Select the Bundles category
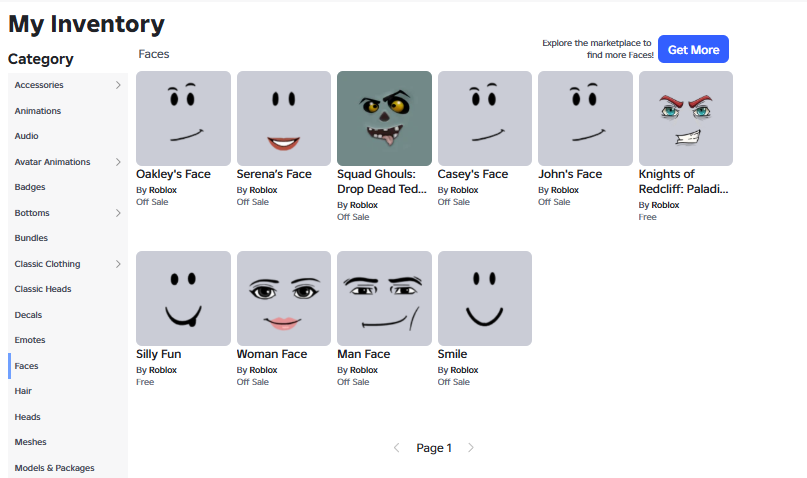This screenshot has height=478, width=807. pos(31,238)
